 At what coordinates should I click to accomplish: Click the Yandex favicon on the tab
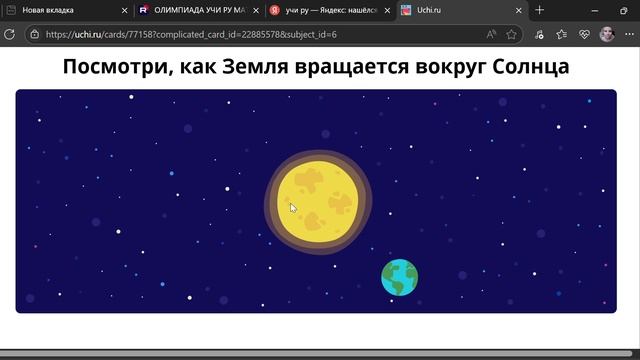[275, 10]
